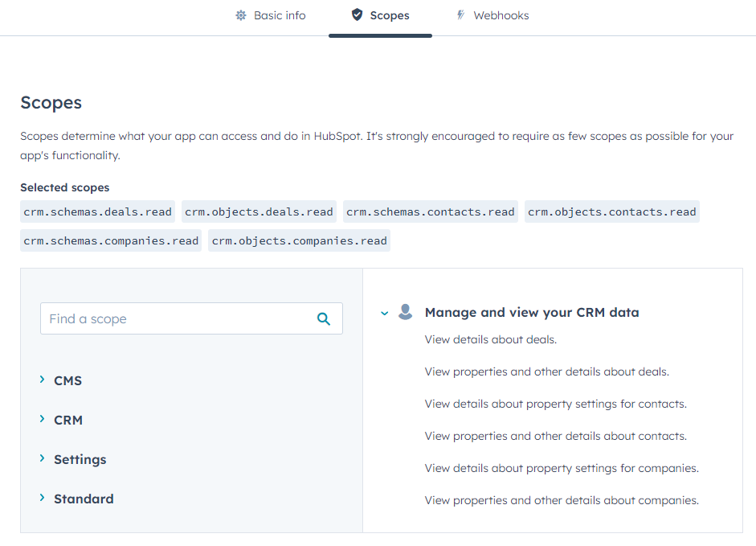
Task: Open View properties and other details about contacts
Action: pyautogui.click(x=554, y=436)
